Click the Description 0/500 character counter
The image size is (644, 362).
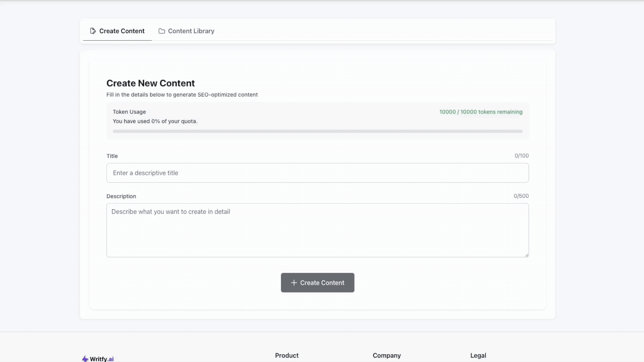point(521,196)
